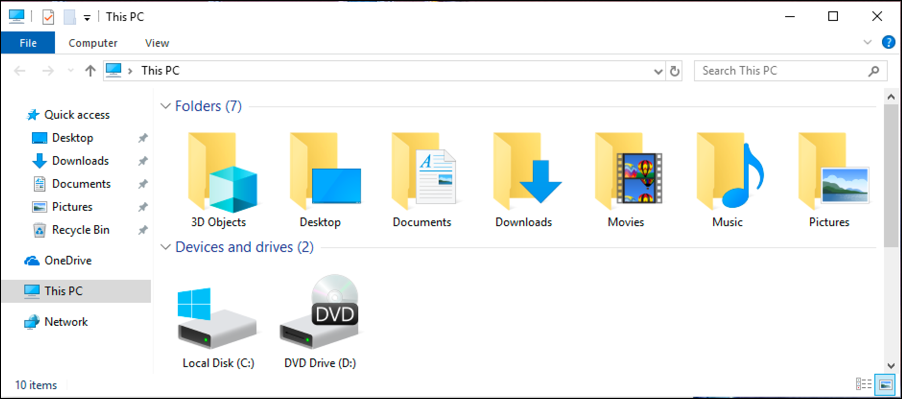902x399 pixels.
Task: Click the pin icon beside Downloads
Action: click(x=143, y=161)
